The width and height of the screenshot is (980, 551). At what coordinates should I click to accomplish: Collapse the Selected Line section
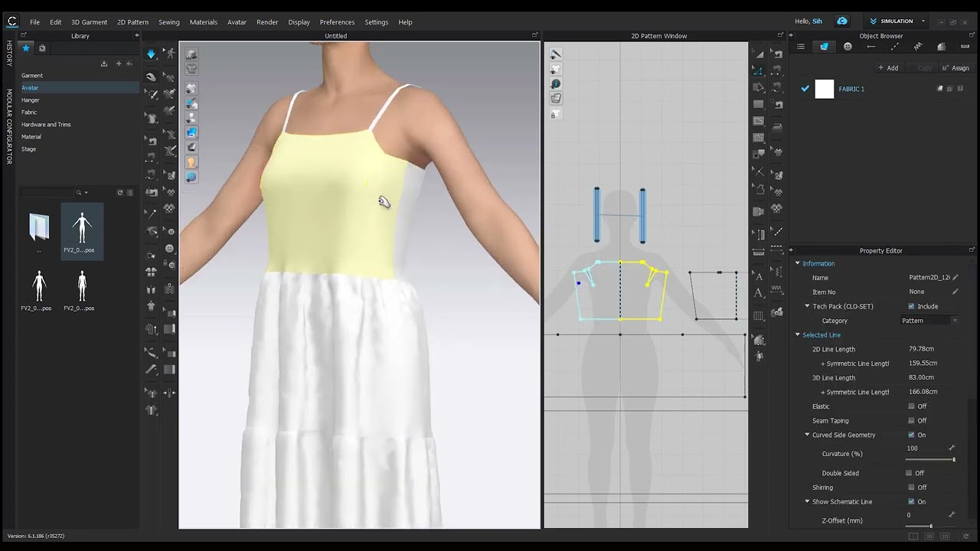click(x=798, y=335)
